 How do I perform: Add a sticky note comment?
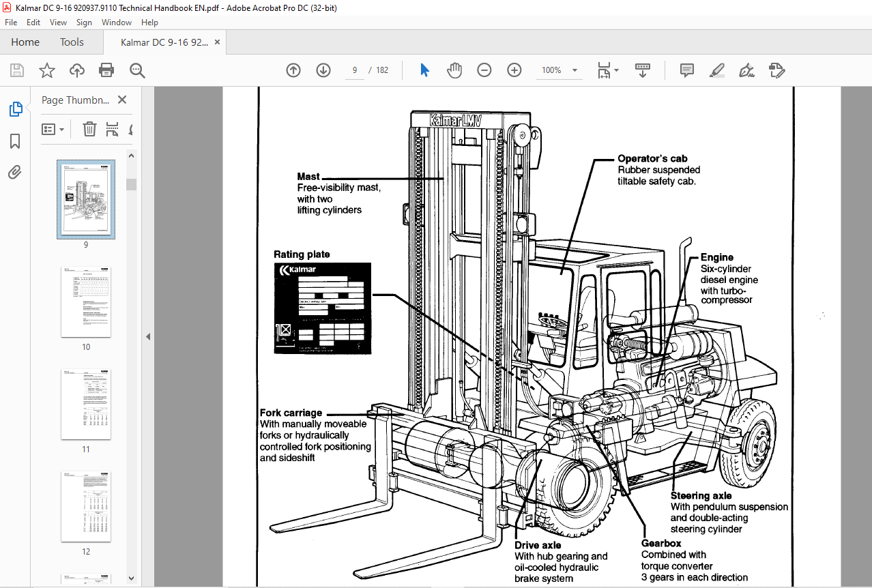[687, 70]
